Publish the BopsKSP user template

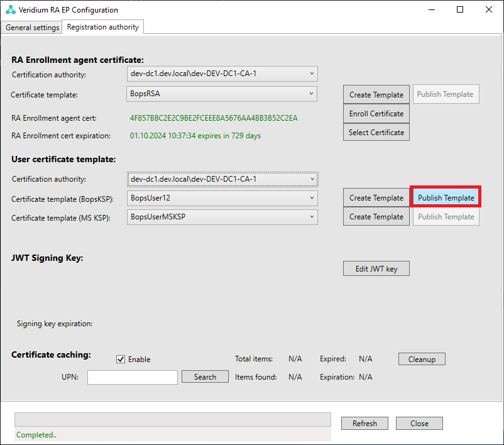446,198
